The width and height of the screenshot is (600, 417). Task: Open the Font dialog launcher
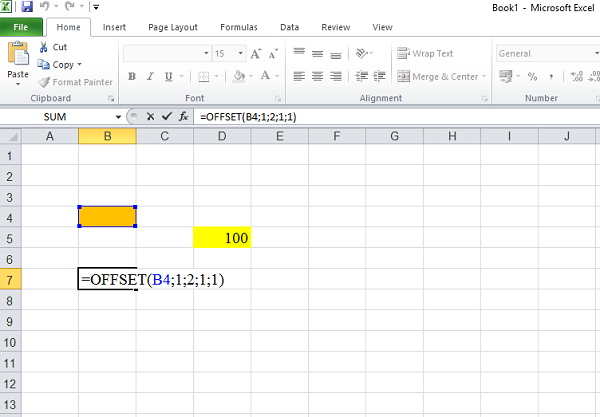[278, 99]
